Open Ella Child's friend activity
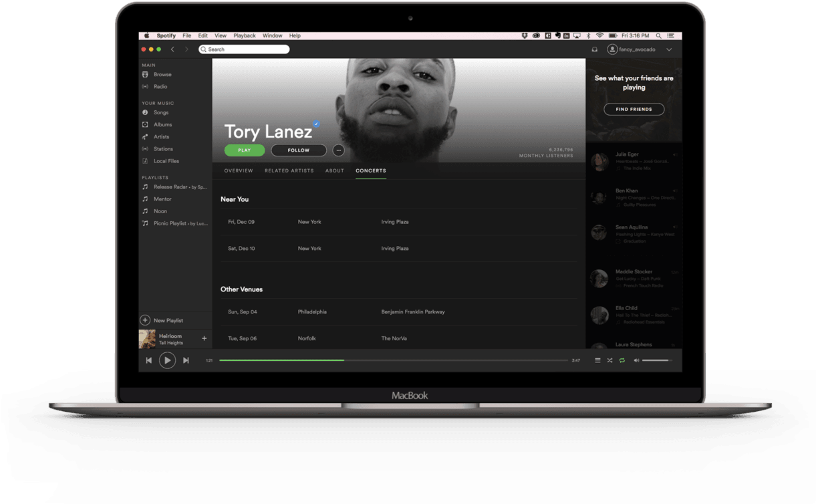This screenshot has height=504, width=816. pos(634,315)
